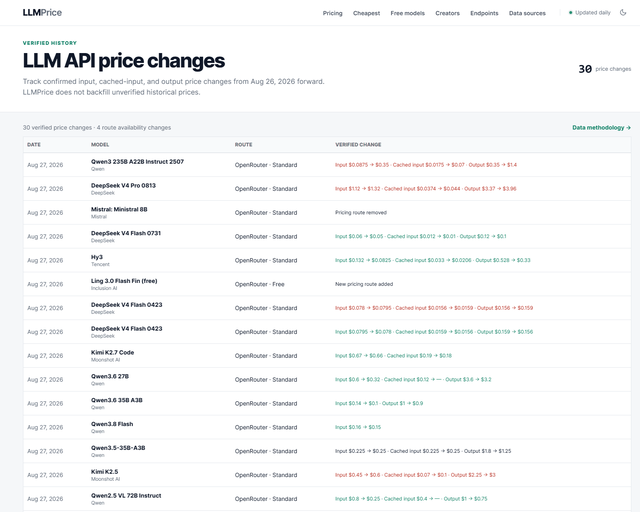Click Qwen3.6 35B A3B price change text
The width and height of the screenshot is (640, 512).
click(x=379, y=403)
